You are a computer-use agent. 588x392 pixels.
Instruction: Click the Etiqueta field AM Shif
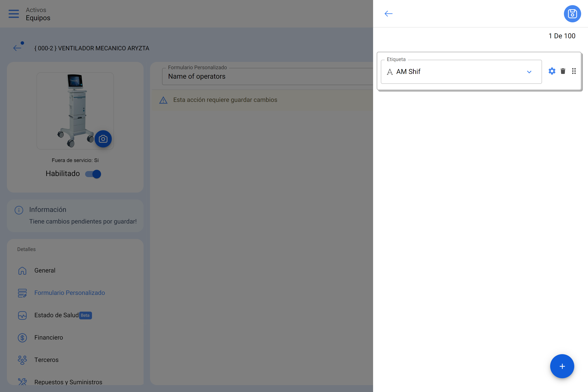(x=461, y=72)
